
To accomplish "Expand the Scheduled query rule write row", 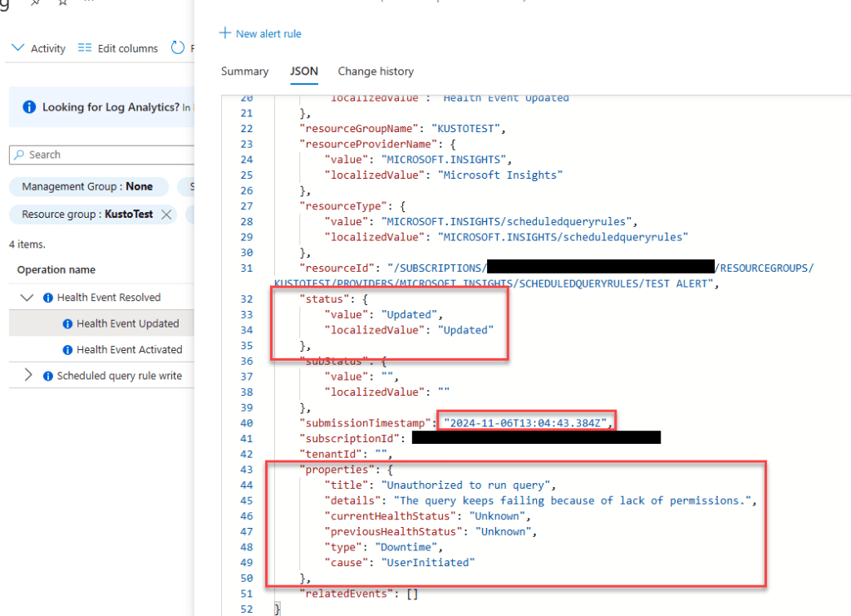I will tap(27, 376).
